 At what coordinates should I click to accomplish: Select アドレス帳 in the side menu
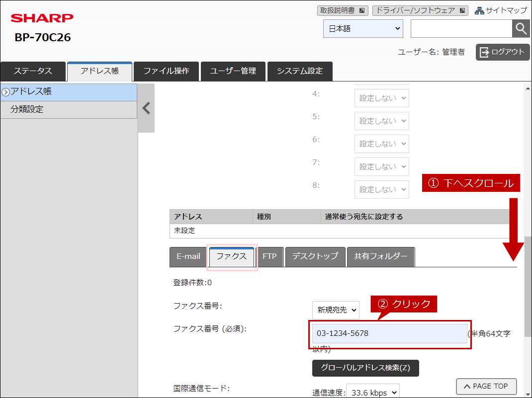pyautogui.click(x=69, y=92)
